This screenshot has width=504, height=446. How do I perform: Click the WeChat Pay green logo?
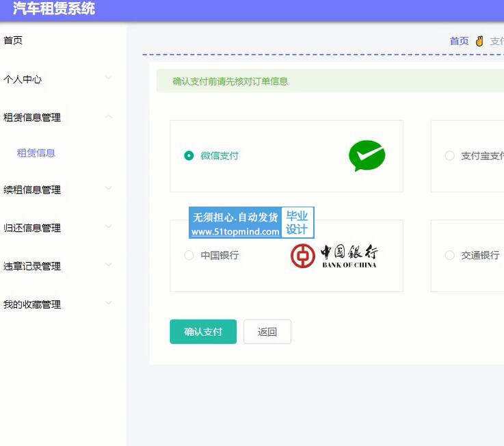(367, 156)
